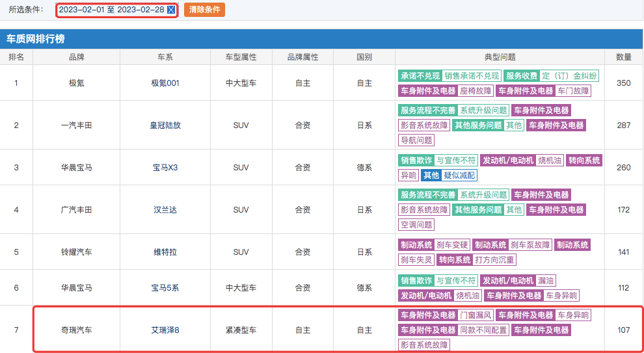Click the 门窗漏风 tag
This screenshot has width=644, height=353.
[x=476, y=315]
